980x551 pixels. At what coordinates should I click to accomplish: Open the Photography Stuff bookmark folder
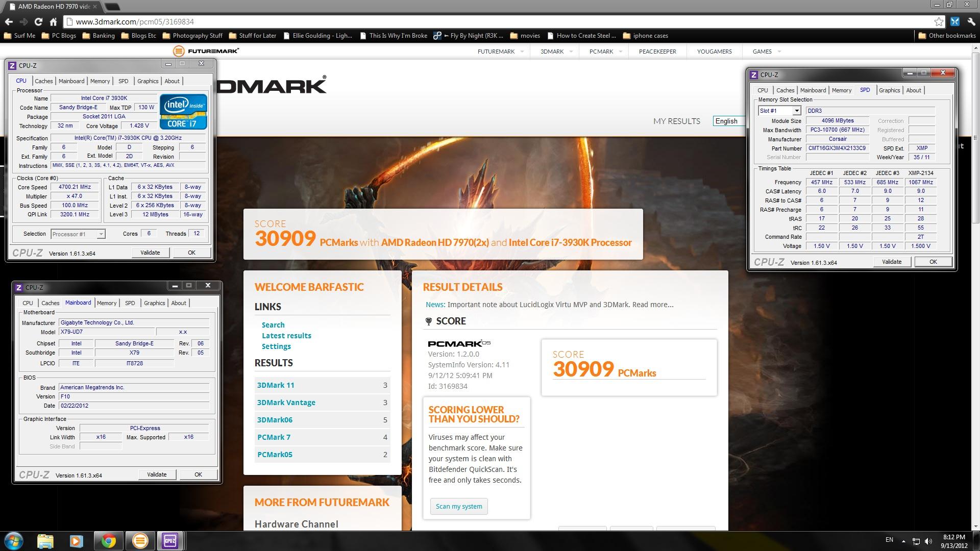click(x=192, y=36)
